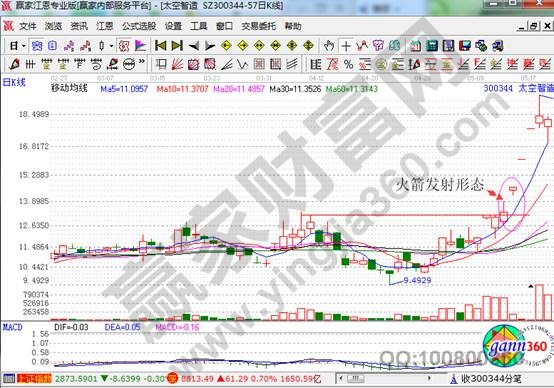Open the calendar 21 icon
Viewport: 554px width, 388px height.
[x=416, y=46]
